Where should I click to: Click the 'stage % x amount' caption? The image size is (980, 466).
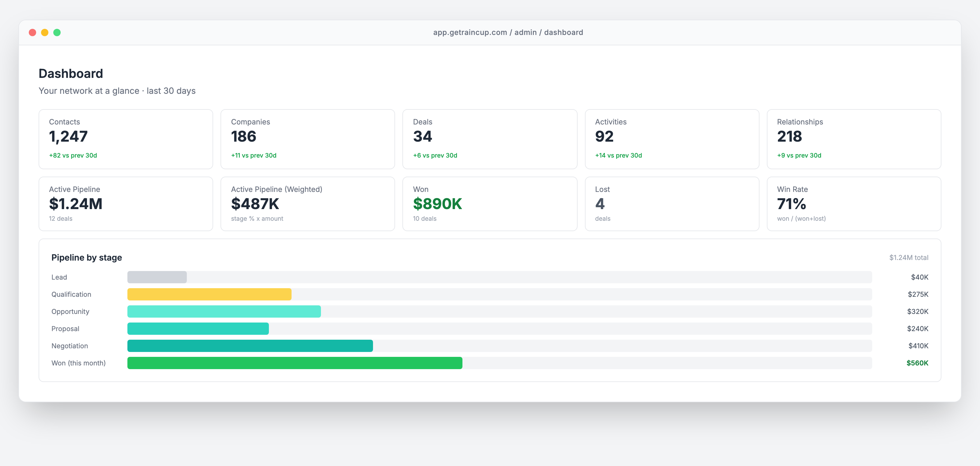[x=257, y=219]
